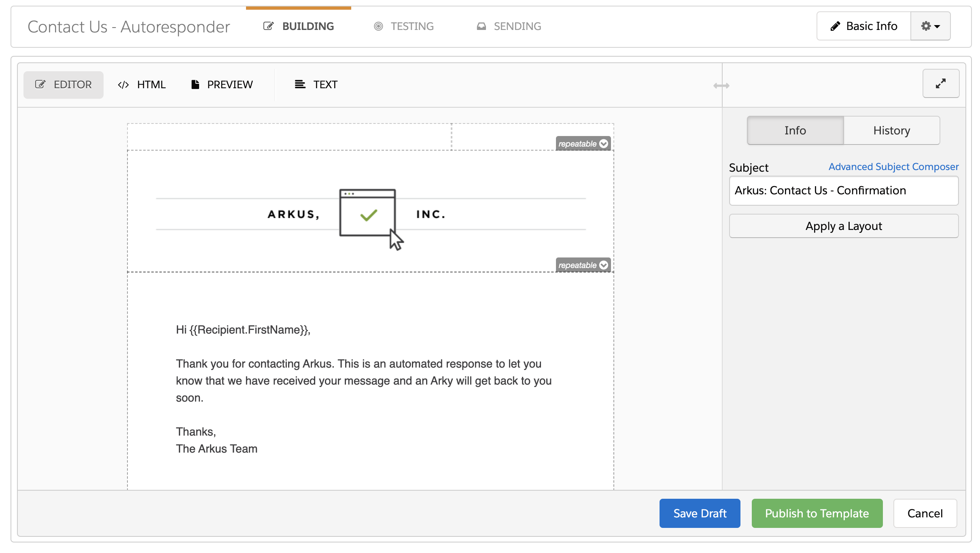Open the PREVIEW view

pos(222,85)
